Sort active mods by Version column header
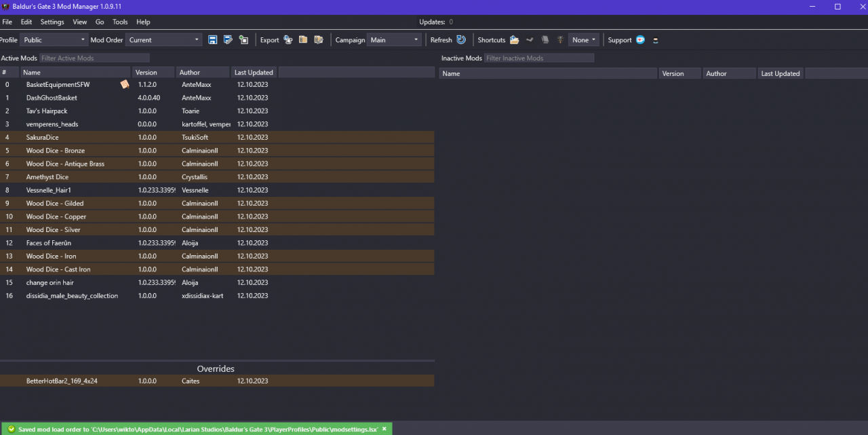 153,73
